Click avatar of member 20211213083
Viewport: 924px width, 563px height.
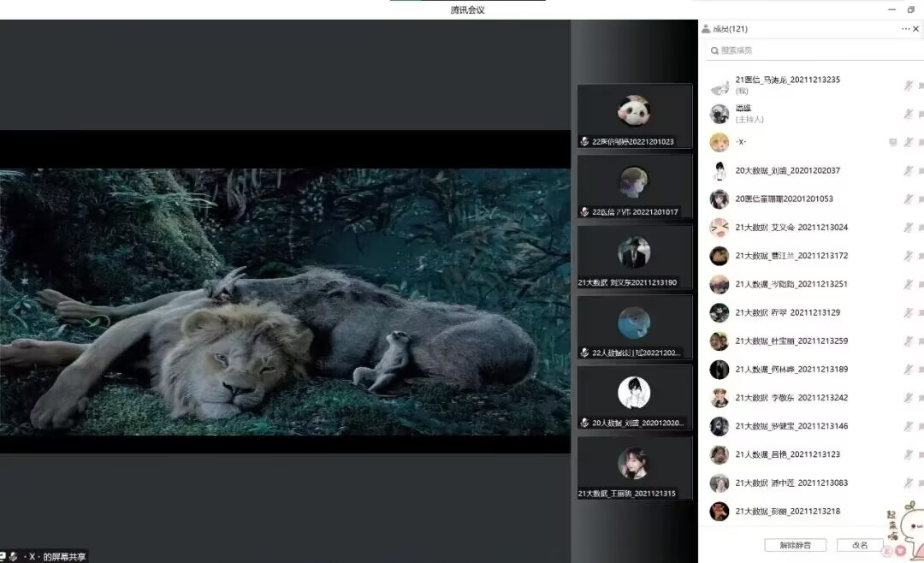point(719,483)
